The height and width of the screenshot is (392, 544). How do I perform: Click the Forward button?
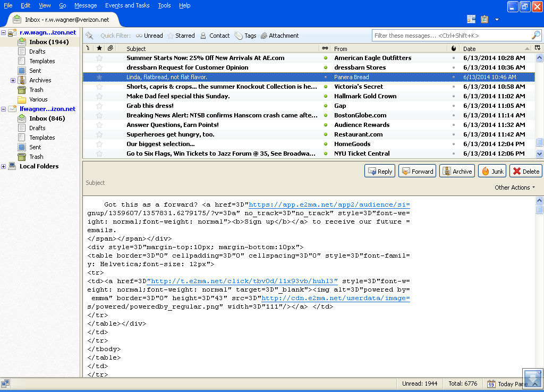[x=417, y=171]
